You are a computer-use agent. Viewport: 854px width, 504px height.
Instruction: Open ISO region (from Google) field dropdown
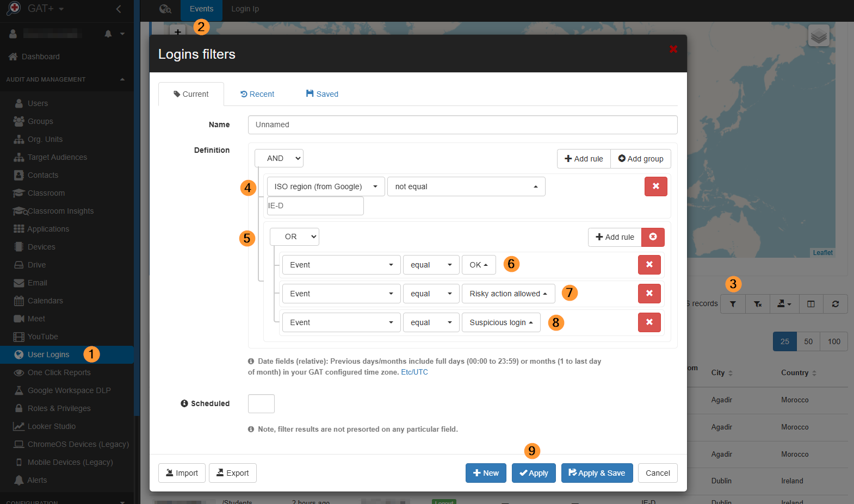click(x=326, y=186)
